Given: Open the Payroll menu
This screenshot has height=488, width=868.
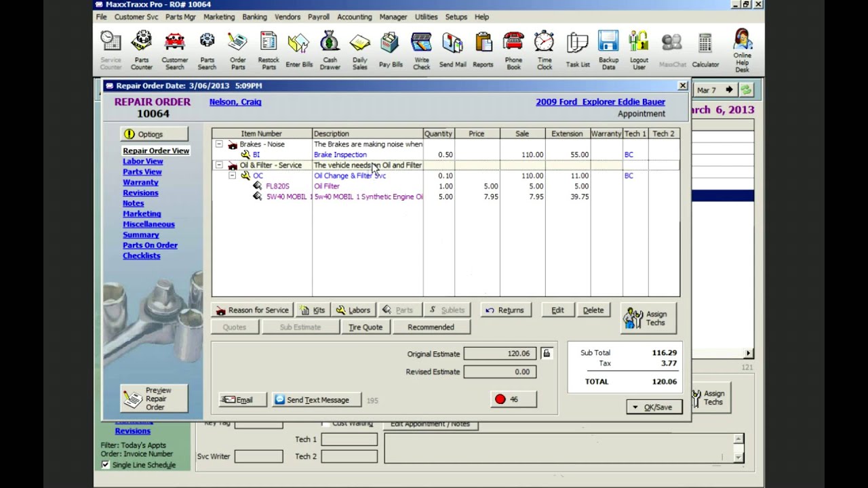Looking at the screenshot, I should (x=318, y=17).
